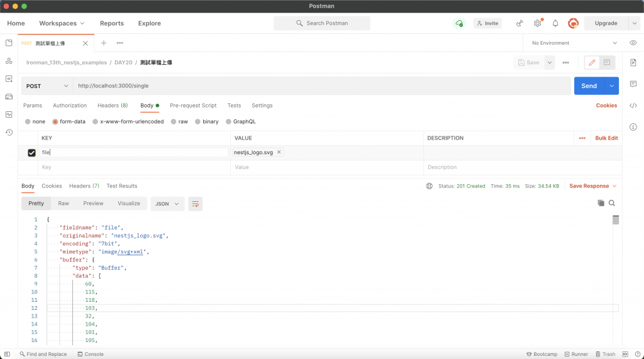Open the request Info right-sidebar icon

[x=633, y=127]
